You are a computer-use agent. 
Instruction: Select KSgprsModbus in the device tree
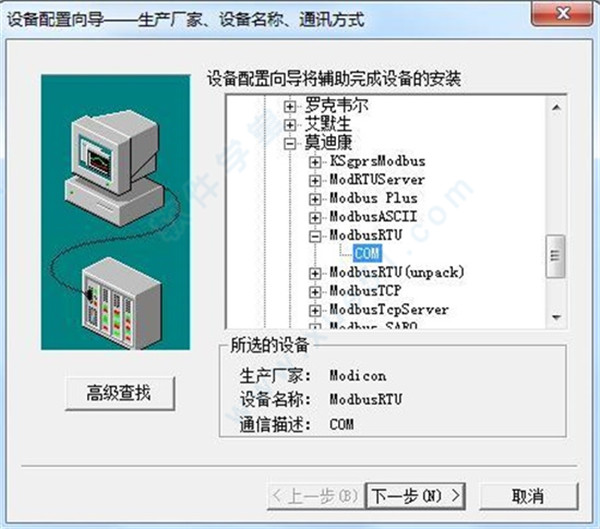pos(377,161)
